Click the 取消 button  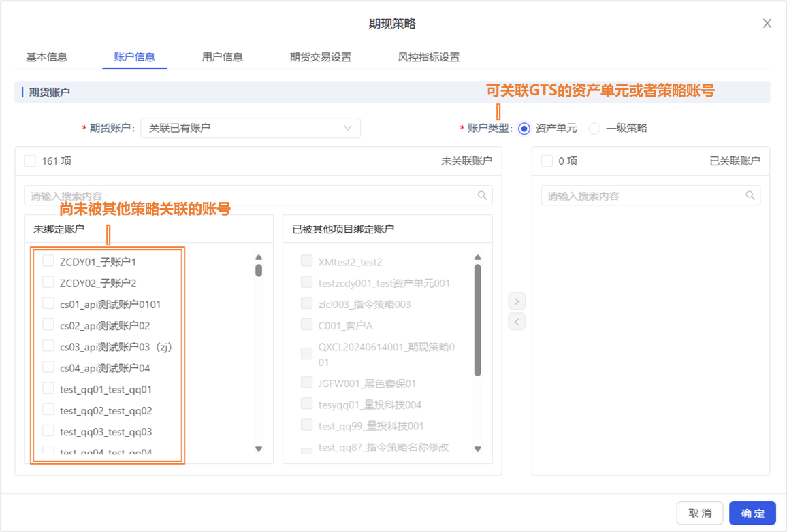point(699,513)
